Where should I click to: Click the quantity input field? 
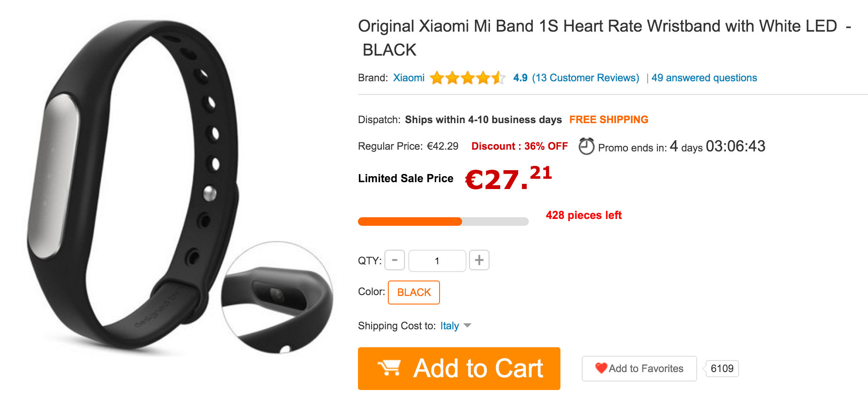tap(437, 261)
